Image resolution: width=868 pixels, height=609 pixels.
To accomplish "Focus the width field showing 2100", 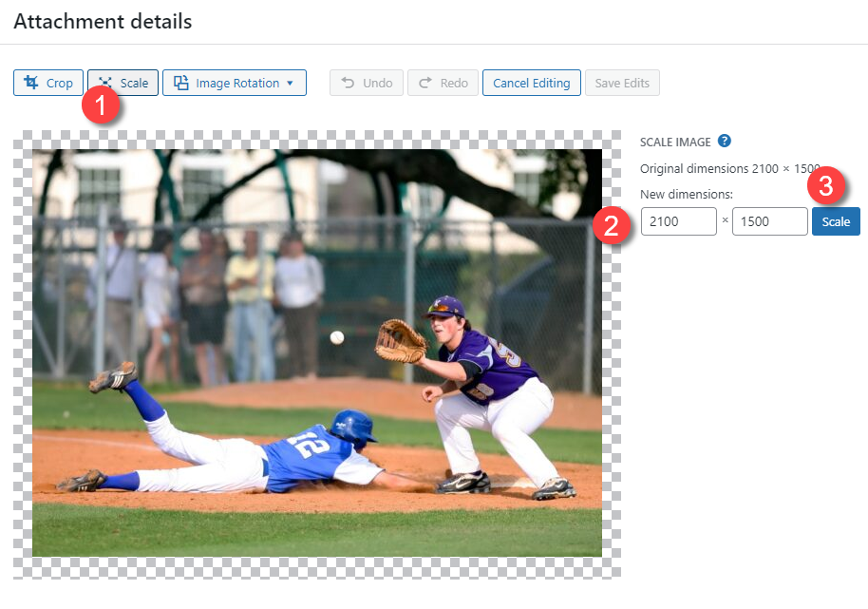I will 679,221.
